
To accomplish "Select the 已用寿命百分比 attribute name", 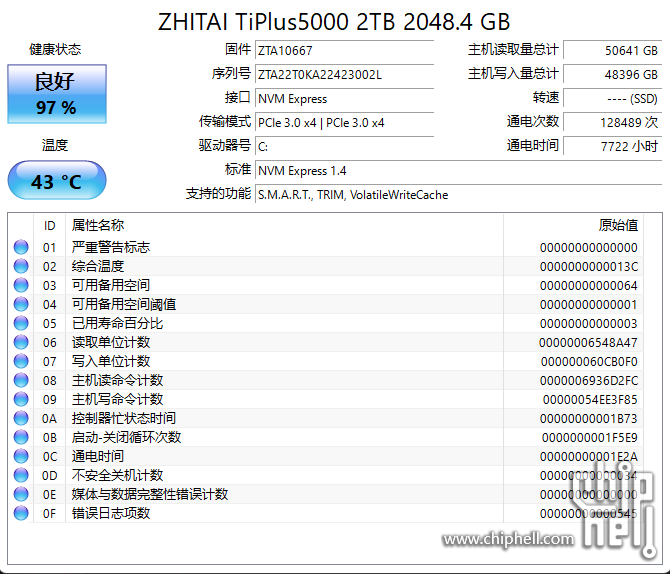I will coord(118,323).
